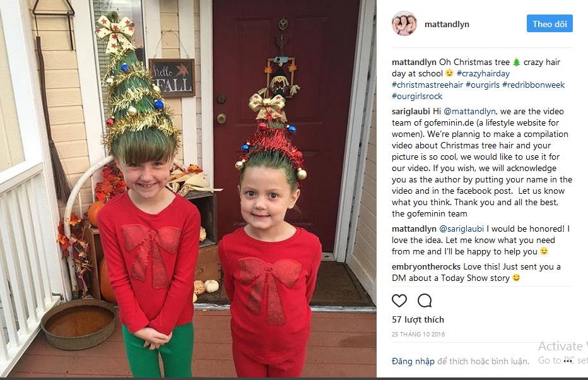Click the 25 THÁNG 10 2016 timestamp
The image size is (588, 380).
418,334
